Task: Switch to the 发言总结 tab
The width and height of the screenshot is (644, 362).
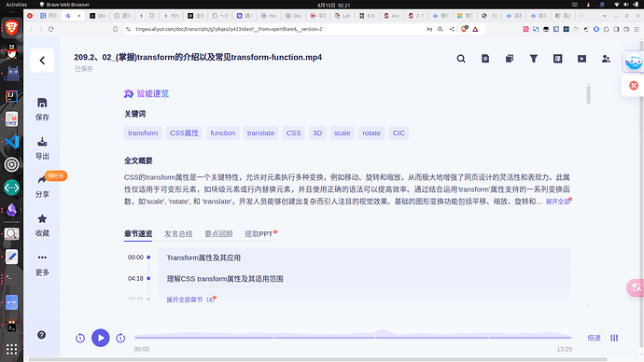Action: pyautogui.click(x=178, y=234)
